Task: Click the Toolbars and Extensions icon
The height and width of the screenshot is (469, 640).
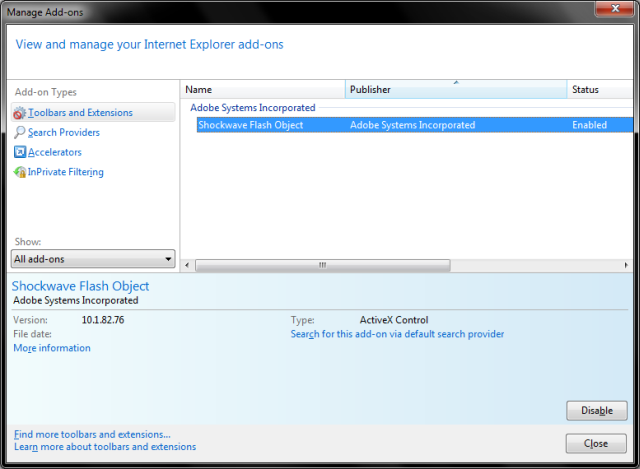Action: (x=20, y=113)
